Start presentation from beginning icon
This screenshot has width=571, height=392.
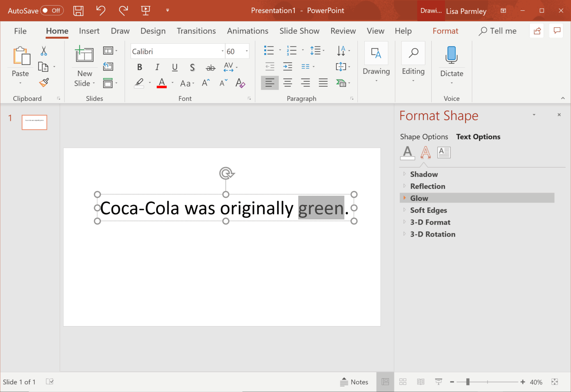[145, 10]
